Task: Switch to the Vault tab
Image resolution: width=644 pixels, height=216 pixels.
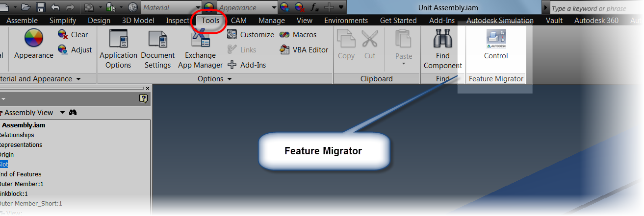Action: pyautogui.click(x=554, y=21)
